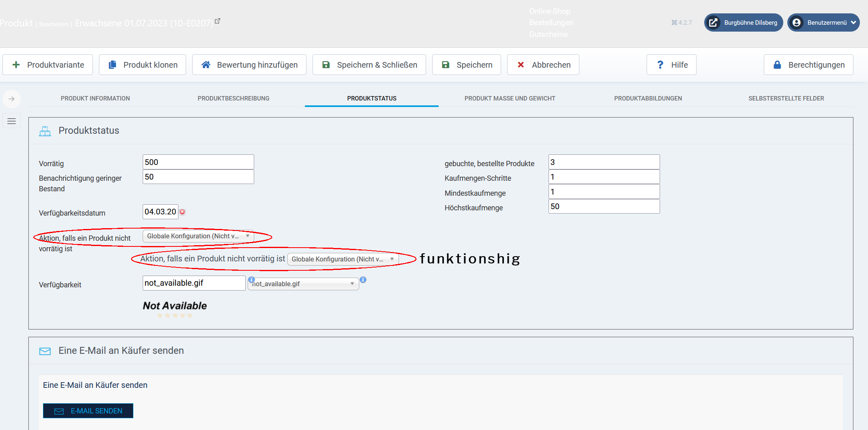
Task: Click the hamburger menu icon in sidebar
Action: point(11,121)
